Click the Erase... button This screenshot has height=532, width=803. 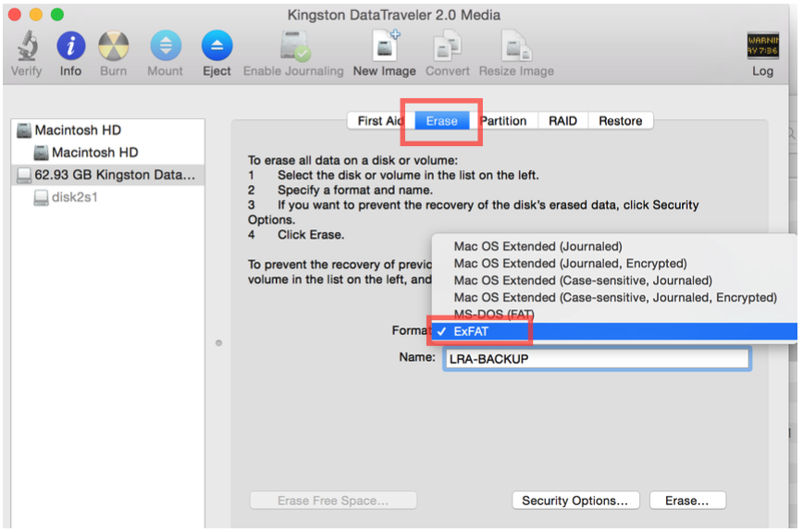687,501
